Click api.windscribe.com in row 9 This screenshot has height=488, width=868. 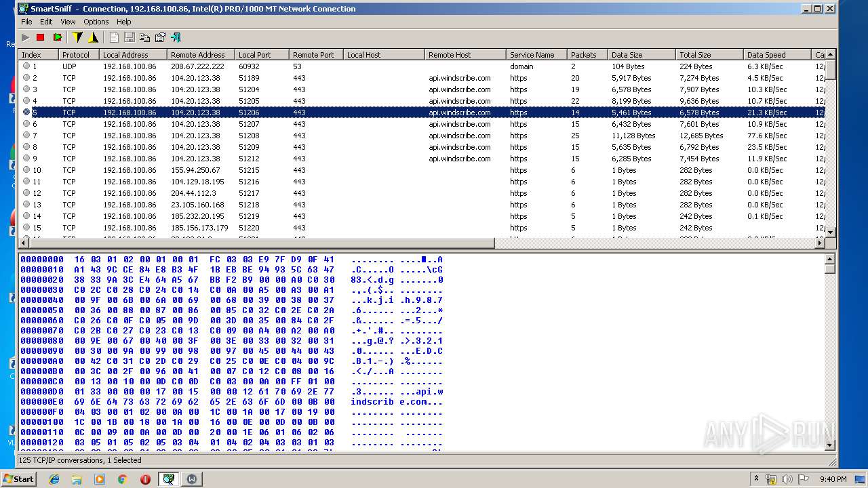click(459, 159)
